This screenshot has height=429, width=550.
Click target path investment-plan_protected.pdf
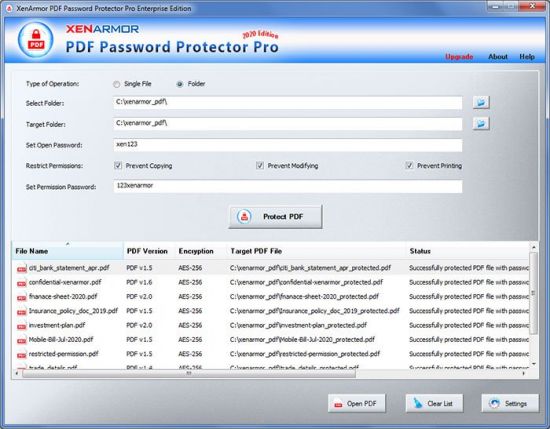pos(299,326)
